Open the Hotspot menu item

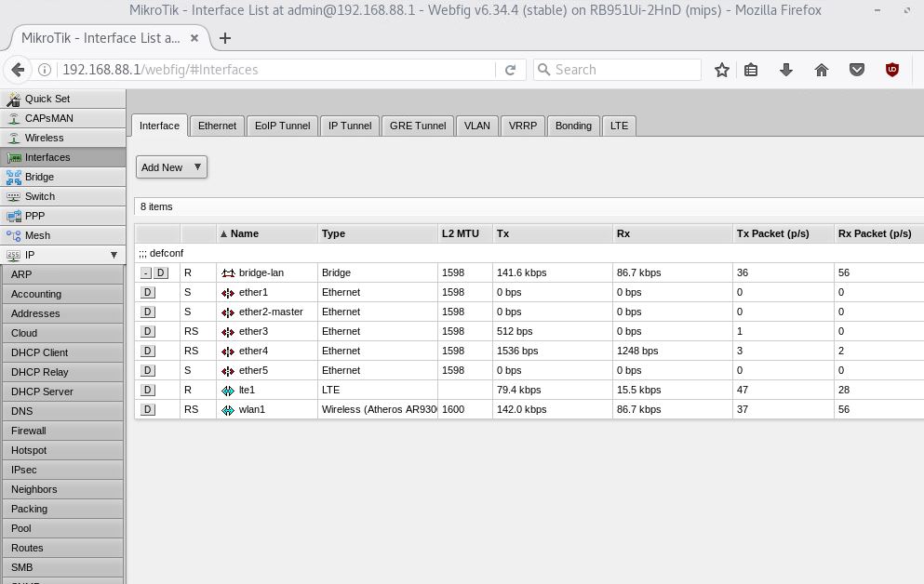(63, 450)
